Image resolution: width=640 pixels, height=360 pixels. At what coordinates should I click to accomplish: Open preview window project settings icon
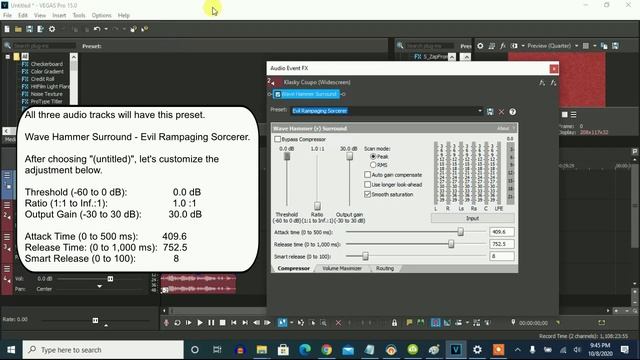coord(480,46)
